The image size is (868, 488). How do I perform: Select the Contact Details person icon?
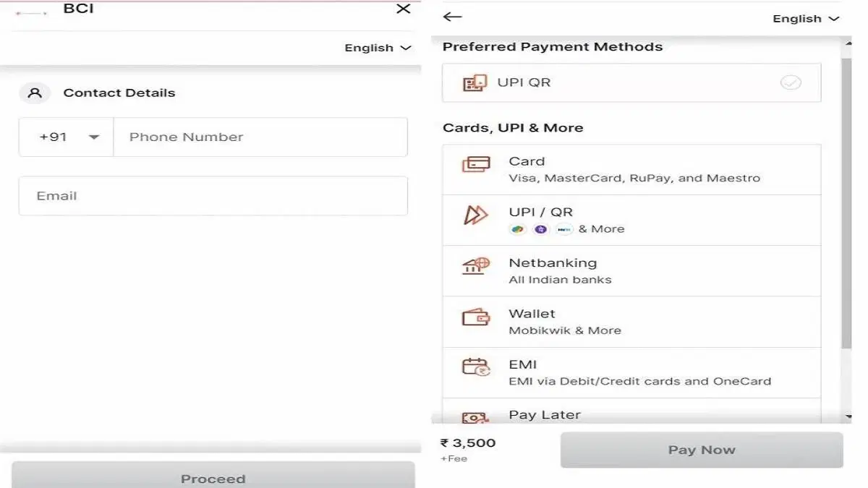coord(35,93)
